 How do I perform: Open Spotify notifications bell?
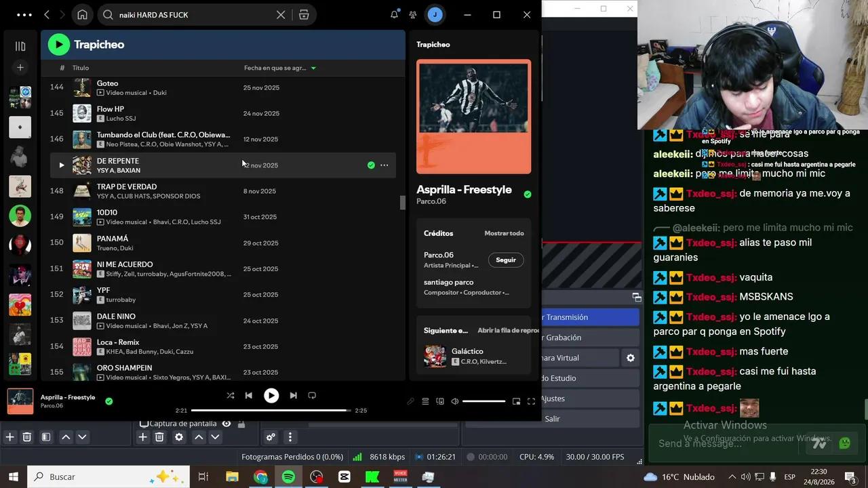pos(394,15)
